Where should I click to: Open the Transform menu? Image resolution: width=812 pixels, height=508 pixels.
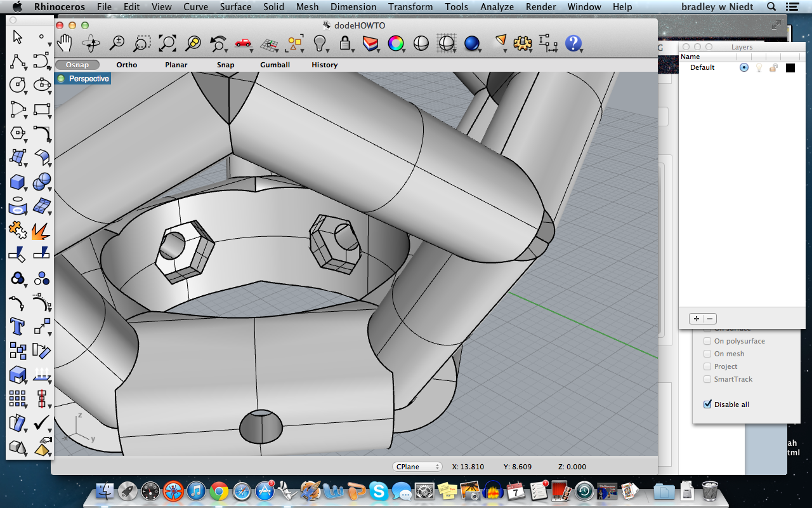[410, 7]
